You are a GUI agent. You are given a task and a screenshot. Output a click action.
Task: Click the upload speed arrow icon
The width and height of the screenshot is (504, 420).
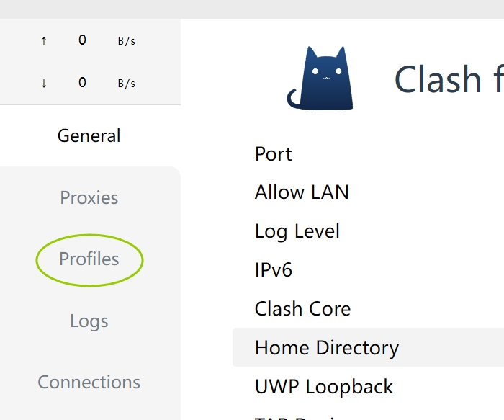pos(44,41)
